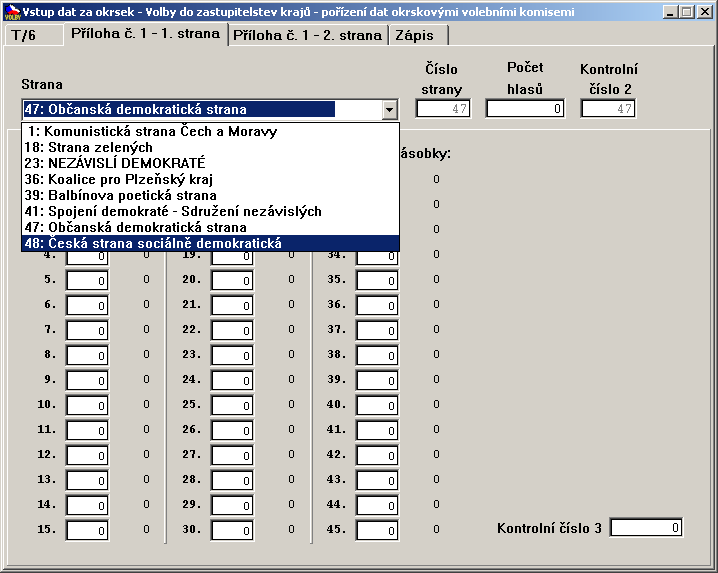Click the input field for candidate 29
This screenshot has width=718, height=573.
tap(232, 505)
